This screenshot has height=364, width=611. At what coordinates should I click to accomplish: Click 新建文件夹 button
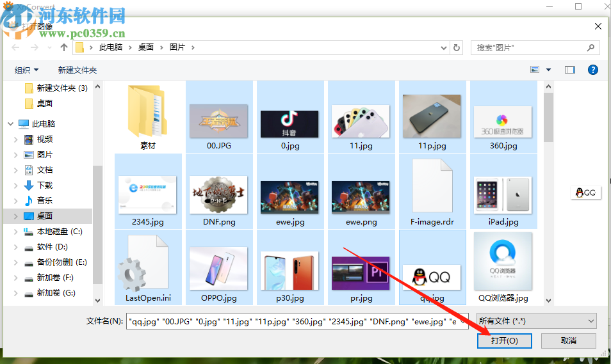[x=77, y=70]
